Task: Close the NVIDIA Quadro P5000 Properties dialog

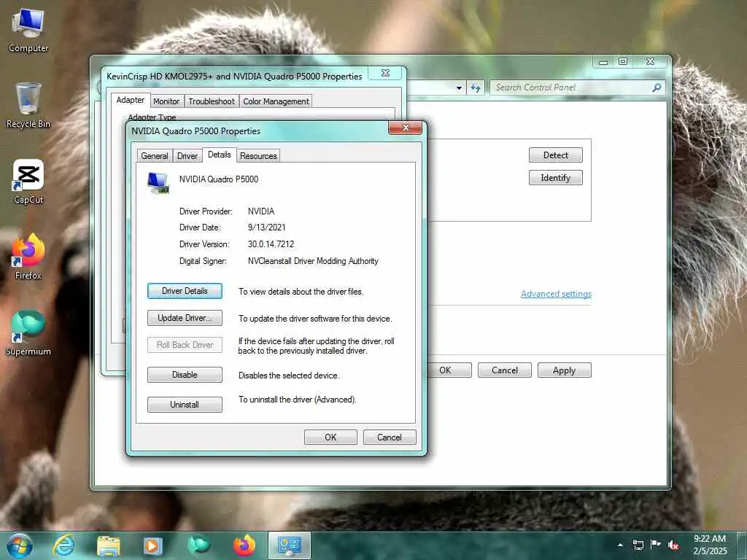Action: 406,128
